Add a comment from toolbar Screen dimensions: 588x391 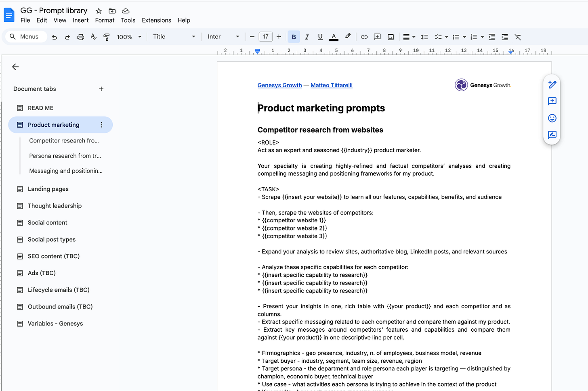tap(377, 37)
